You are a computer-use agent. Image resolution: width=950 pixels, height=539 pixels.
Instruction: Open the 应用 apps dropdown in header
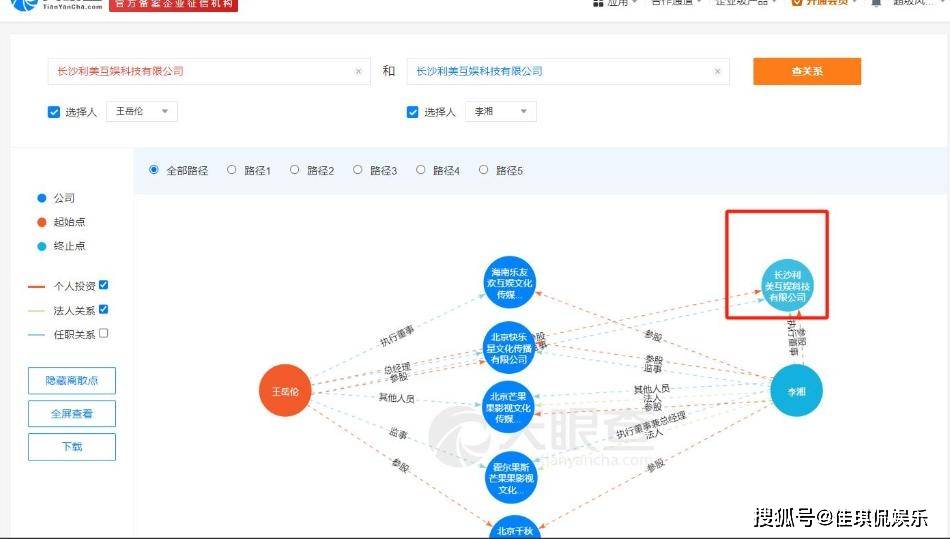(622, 2)
